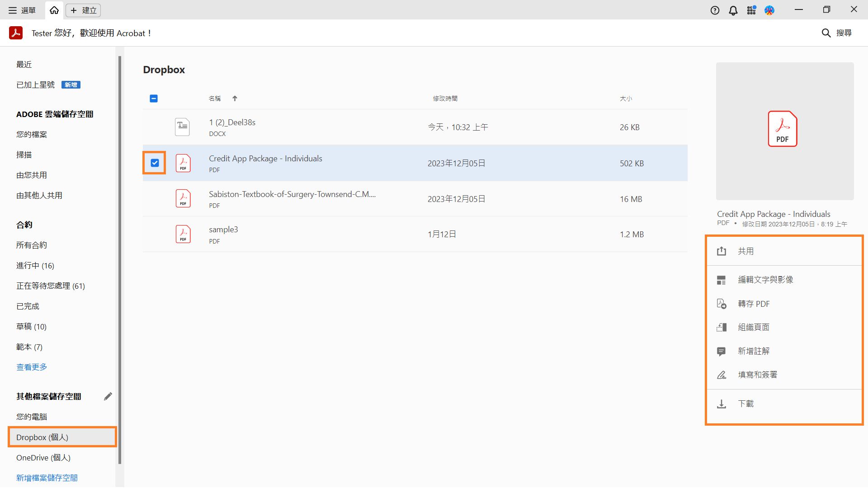Click the Export PDF (轉存 PDF) icon
868x488 pixels.
coord(722,304)
